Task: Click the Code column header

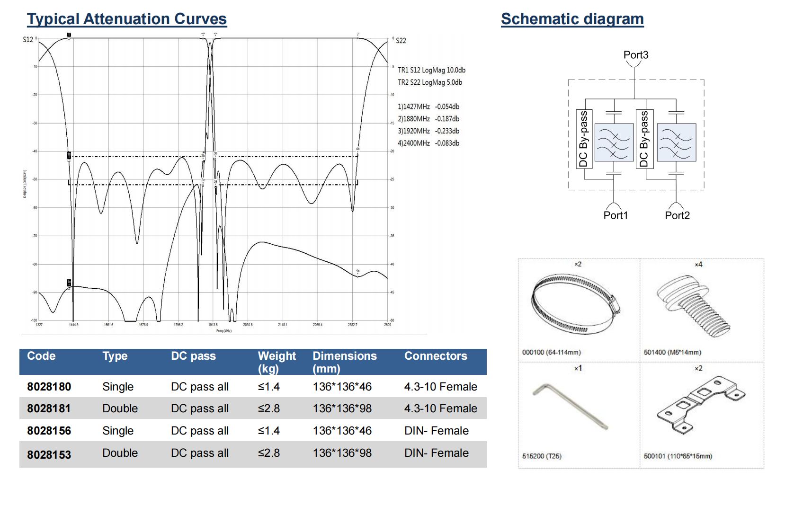Action: tap(41, 356)
